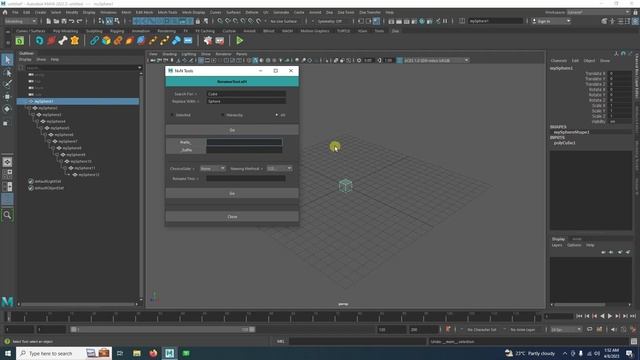Click the Suffix button in NvN Tools
The width and height of the screenshot is (640, 360).
pyautogui.click(x=185, y=150)
